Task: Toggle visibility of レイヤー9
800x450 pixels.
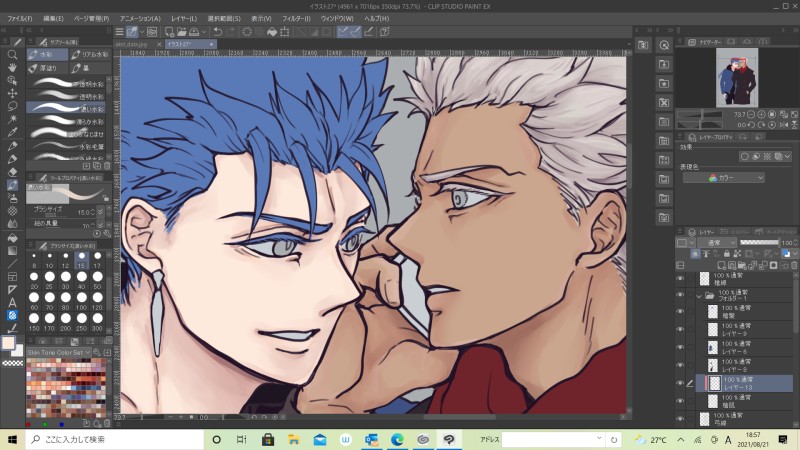Action: (680, 329)
